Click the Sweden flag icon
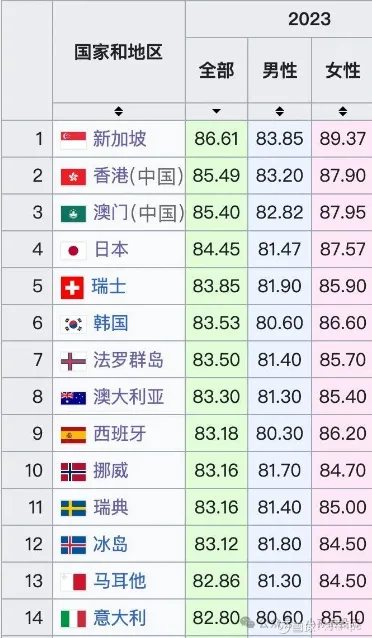 tap(73, 508)
